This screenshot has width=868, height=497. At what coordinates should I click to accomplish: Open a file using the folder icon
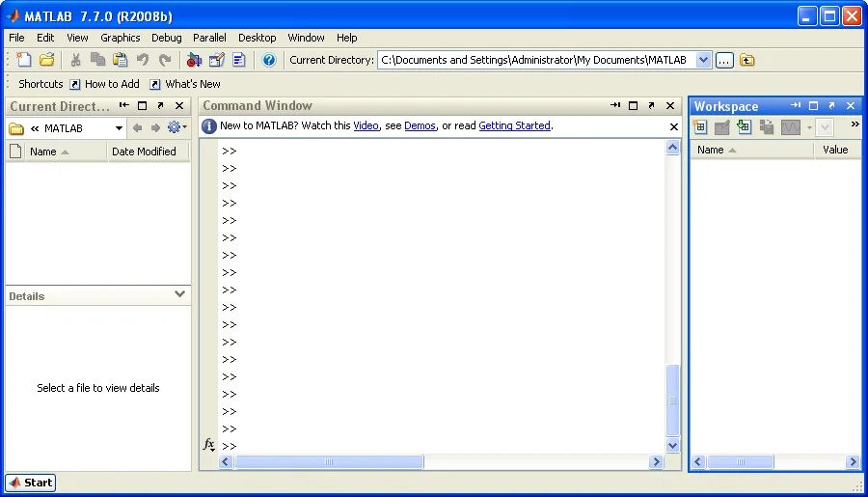pyautogui.click(x=47, y=60)
